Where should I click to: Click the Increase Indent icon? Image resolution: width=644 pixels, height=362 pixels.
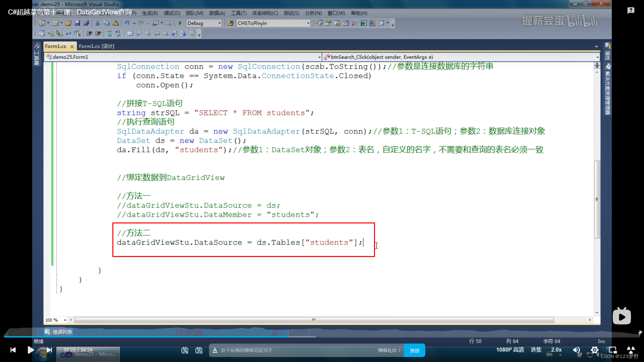click(x=98, y=34)
